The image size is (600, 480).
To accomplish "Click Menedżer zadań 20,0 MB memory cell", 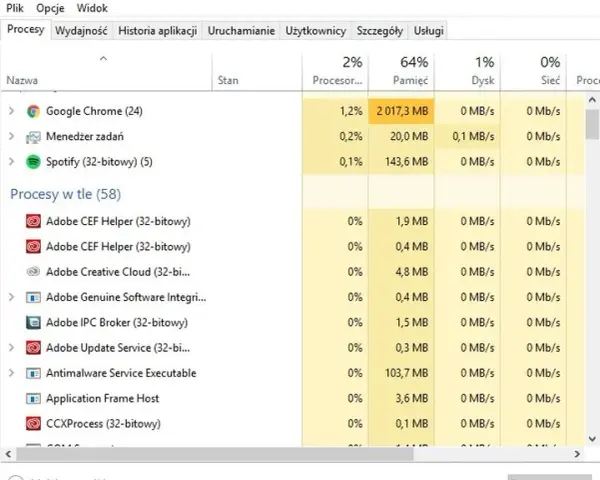I will pyautogui.click(x=401, y=137).
